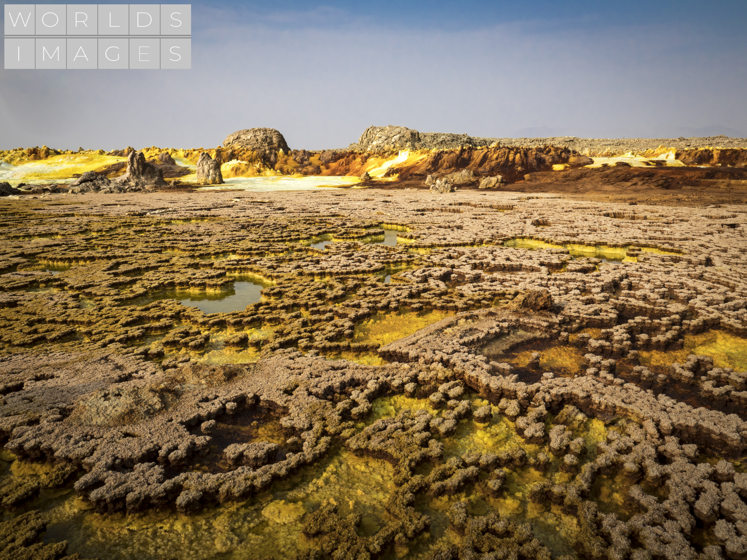The width and height of the screenshot is (747, 560).
Task: Click the L tile in WORLDS logo
Action: click(113, 20)
